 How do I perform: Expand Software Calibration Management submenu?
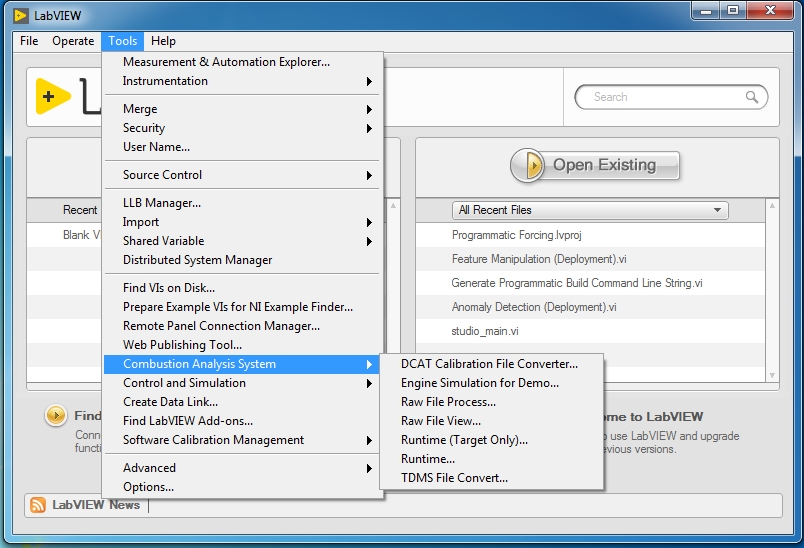point(242,440)
